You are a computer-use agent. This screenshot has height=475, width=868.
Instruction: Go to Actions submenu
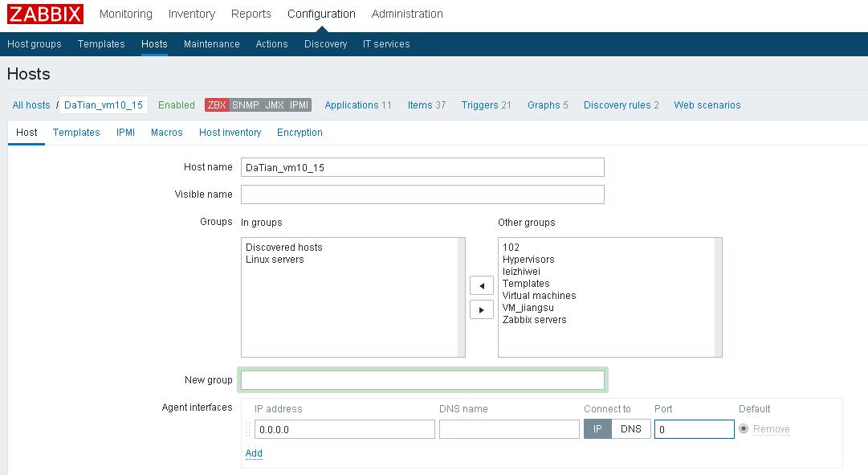272,43
